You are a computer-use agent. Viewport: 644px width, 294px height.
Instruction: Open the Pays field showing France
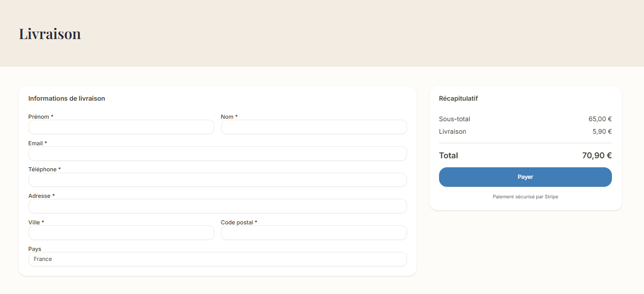point(218,259)
